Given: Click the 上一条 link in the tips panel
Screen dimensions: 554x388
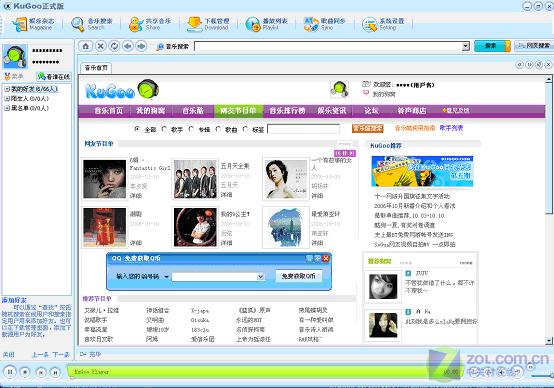Looking at the screenshot, I should click(40, 354).
